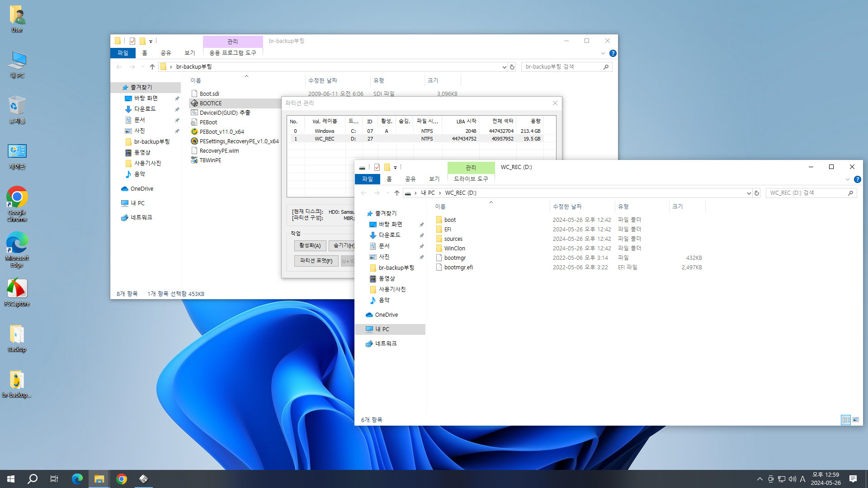Open Chrome from the taskbar
The image size is (868, 488).
tap(122, 479)
